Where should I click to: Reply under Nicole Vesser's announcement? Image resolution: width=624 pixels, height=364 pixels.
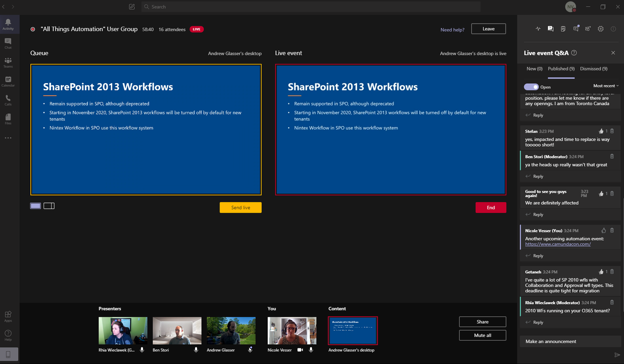coord(535,256)
